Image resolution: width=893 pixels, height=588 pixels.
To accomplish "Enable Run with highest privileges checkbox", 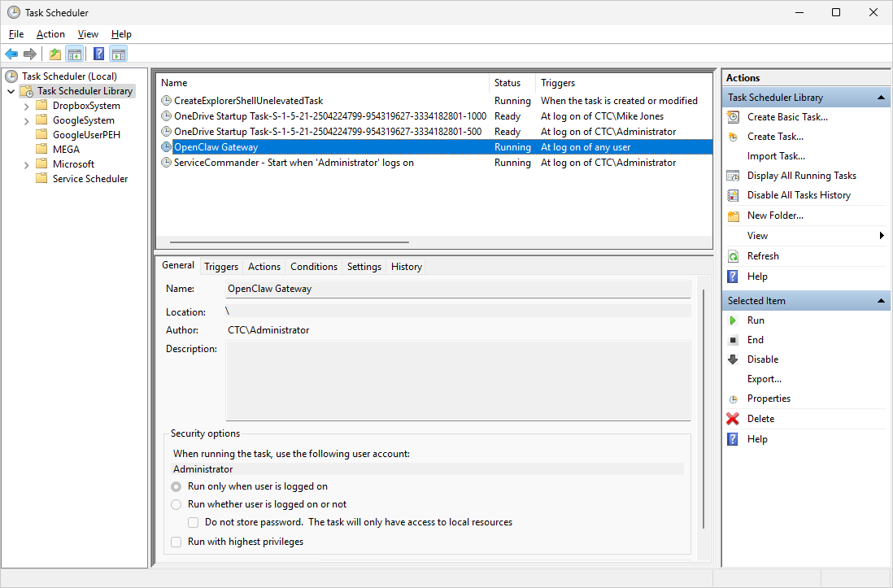I will 176,542.
